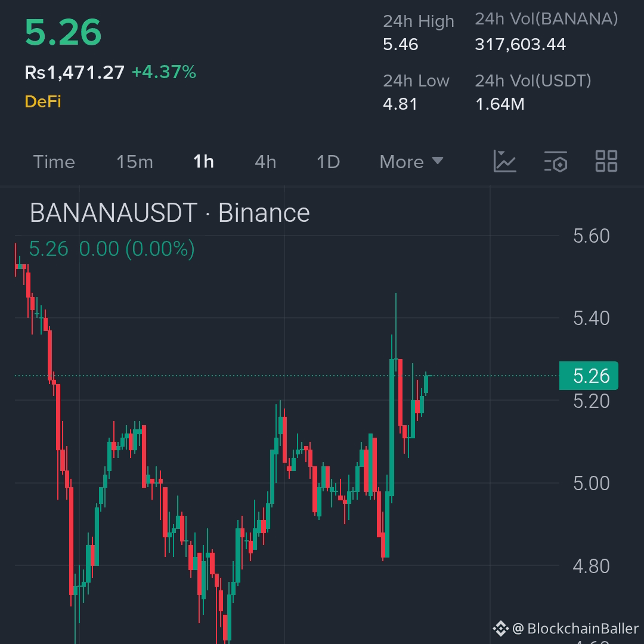Click the arrow next to More
This screenshot has height=644, width=644.
click(438, 161)
